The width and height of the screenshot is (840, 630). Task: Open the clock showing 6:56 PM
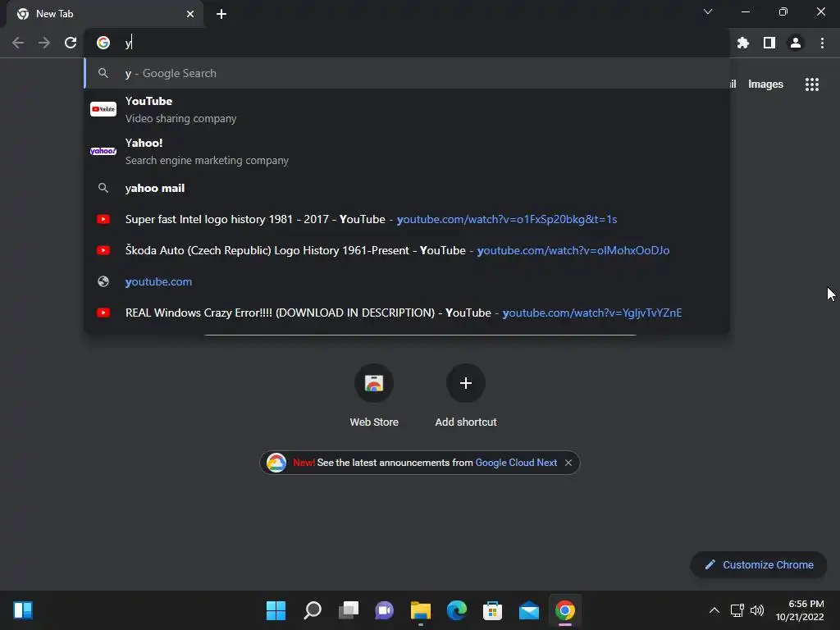(800, 610)
